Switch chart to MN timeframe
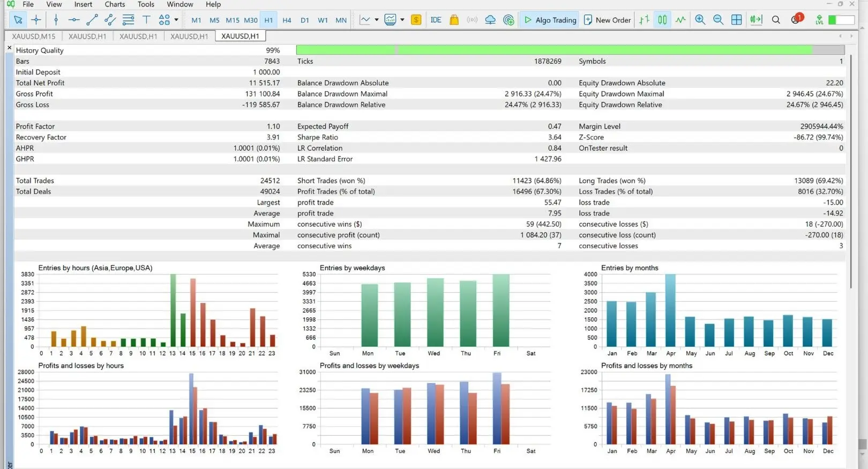 tap(341, 20)
